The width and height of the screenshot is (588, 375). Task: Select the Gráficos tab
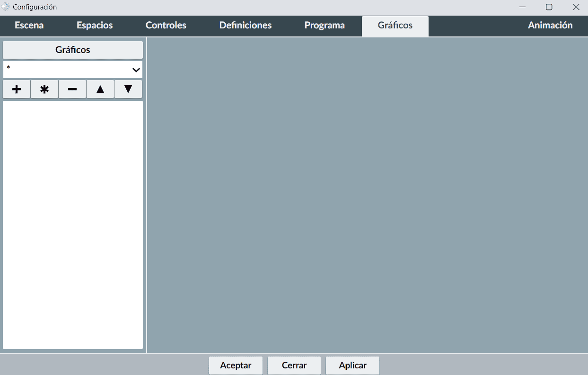(395, 26)
